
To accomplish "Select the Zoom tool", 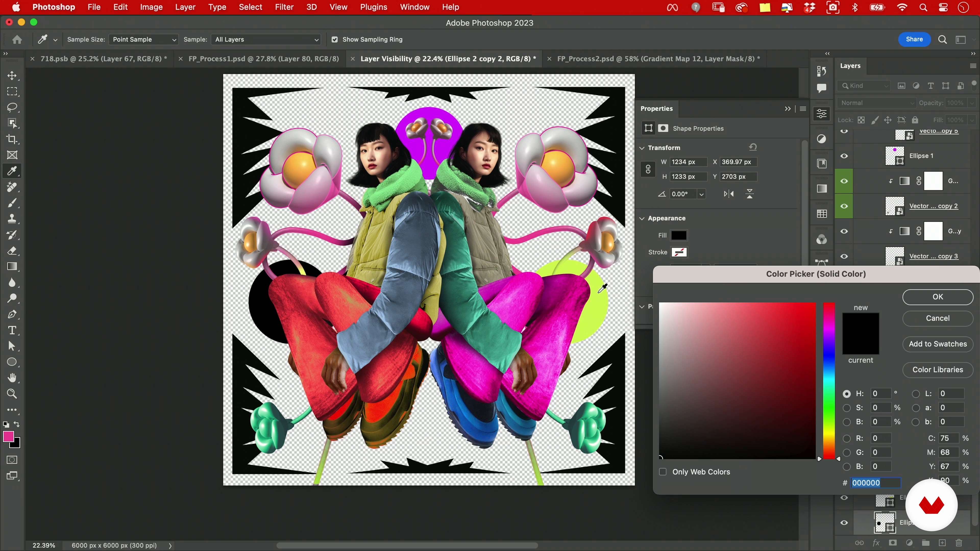I will pyautogui.click(x=12, y=394).
